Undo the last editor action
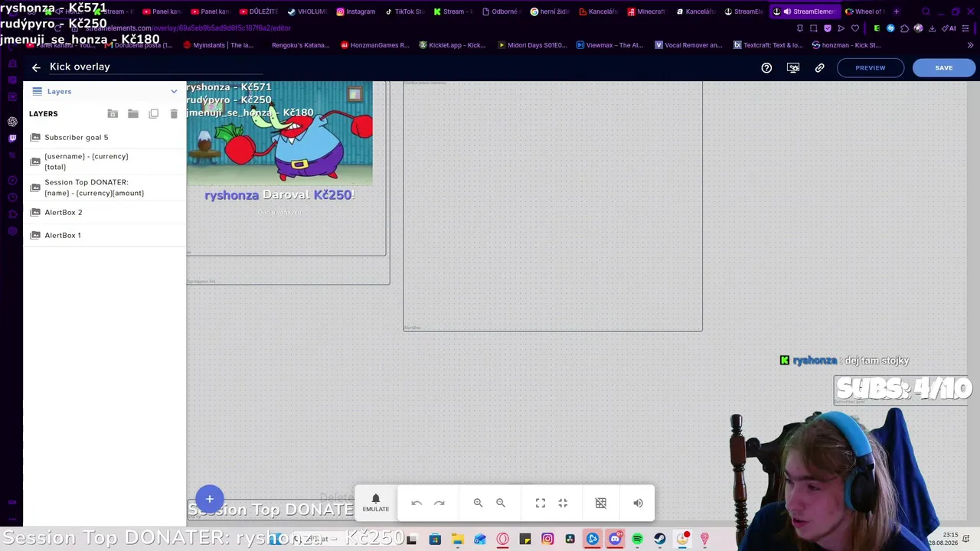 [416, 503]
